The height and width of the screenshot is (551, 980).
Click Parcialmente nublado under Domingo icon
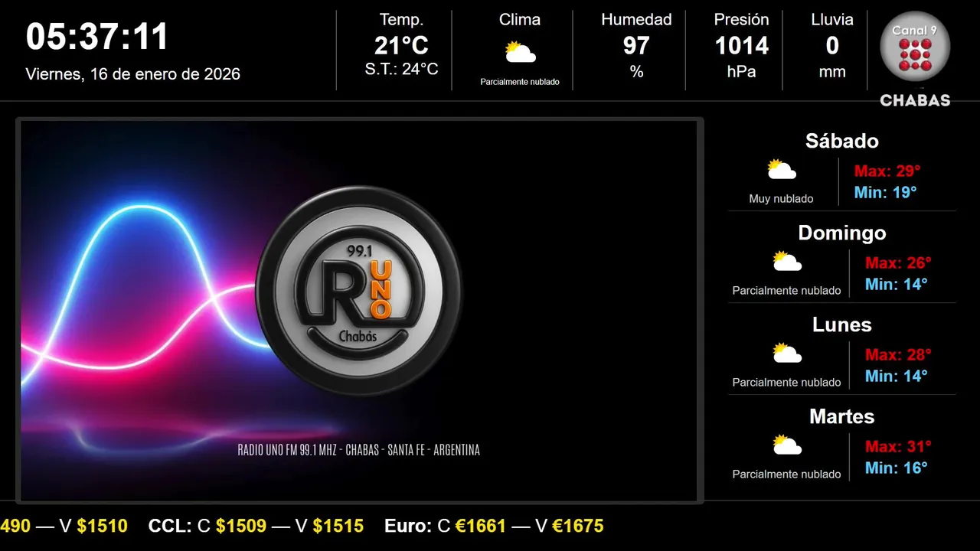point(786,291)
